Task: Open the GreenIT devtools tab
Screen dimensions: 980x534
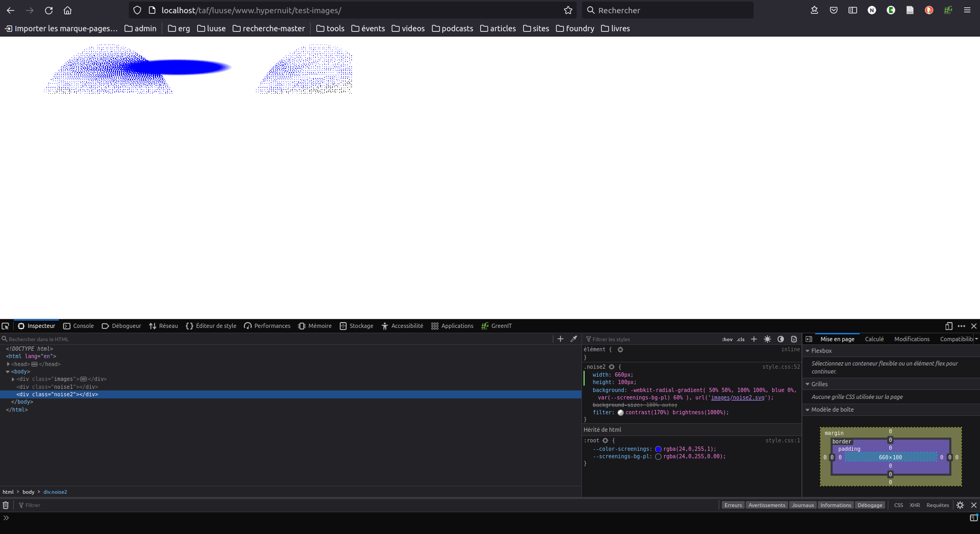Action: click(497, 326)
